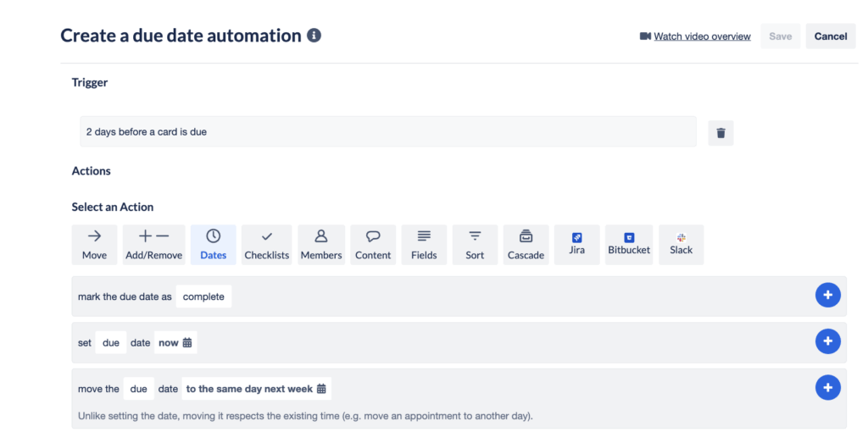
Task: Click the info icon beside the title
Action: coord(314,36)
